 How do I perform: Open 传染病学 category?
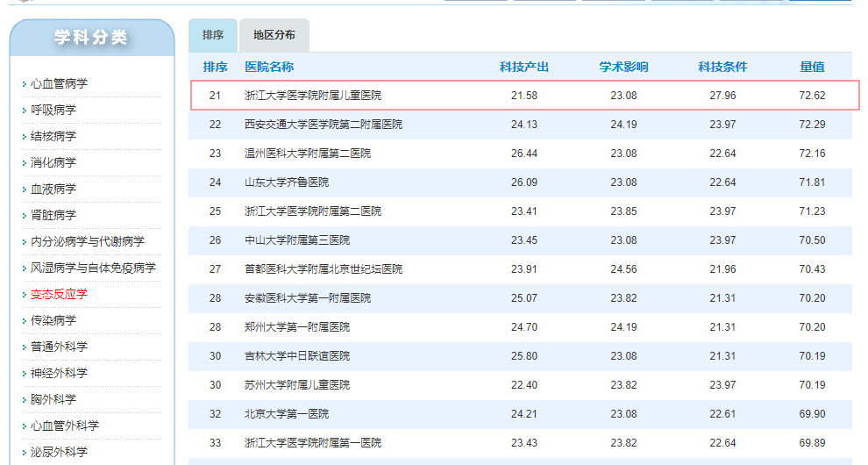(x=53, y=320)
